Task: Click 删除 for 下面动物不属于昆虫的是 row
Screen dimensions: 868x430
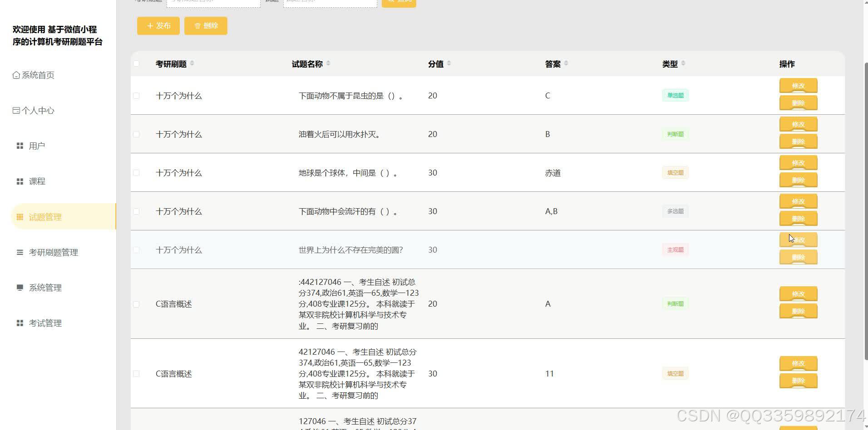Action: click(798, 103)
